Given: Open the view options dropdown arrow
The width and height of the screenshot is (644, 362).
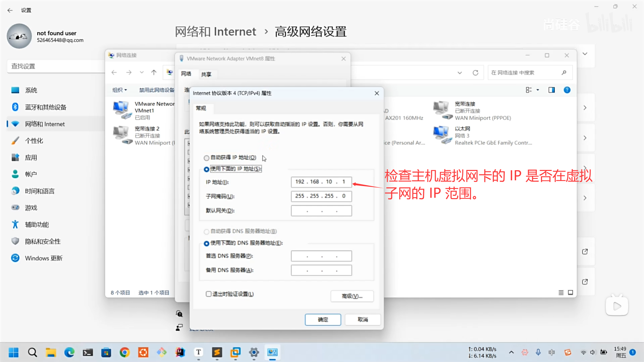Looking at the screenshot, I should point(538,90).
